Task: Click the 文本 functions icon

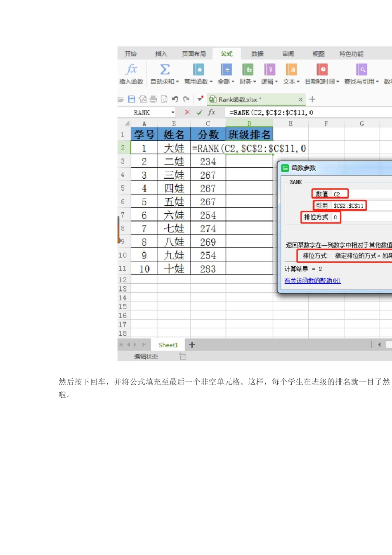Action: point(291,69)
